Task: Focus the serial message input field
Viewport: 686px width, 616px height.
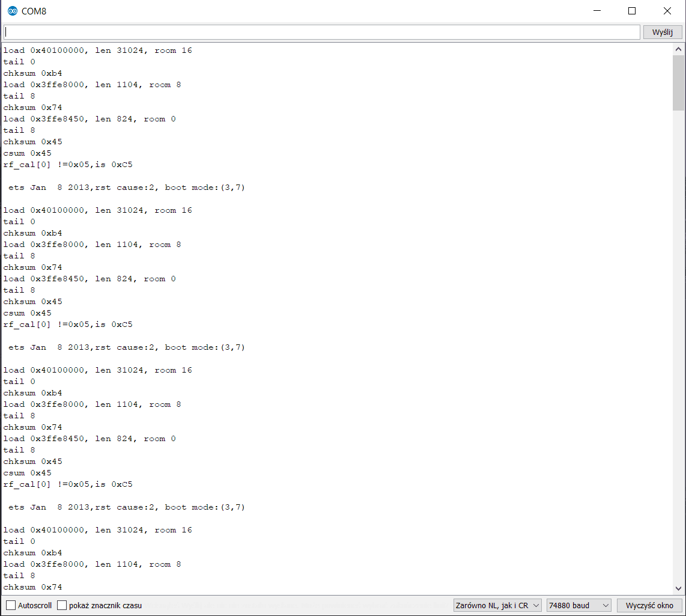Action: pyautogui.click(x=322, y=32)
